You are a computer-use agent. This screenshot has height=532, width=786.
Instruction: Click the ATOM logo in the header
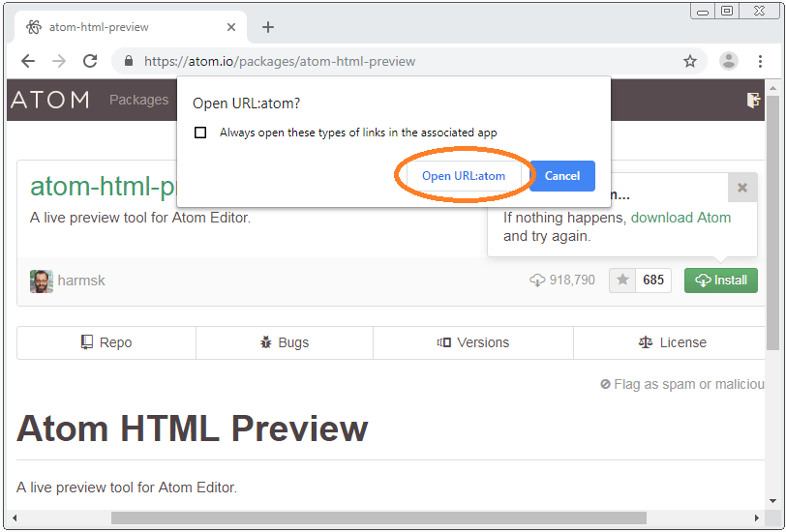point(50,100)
